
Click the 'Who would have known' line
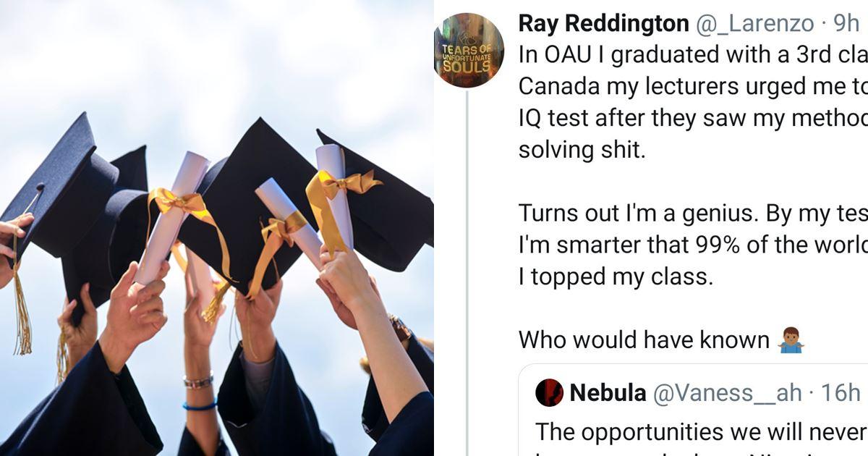coord(644,339)
